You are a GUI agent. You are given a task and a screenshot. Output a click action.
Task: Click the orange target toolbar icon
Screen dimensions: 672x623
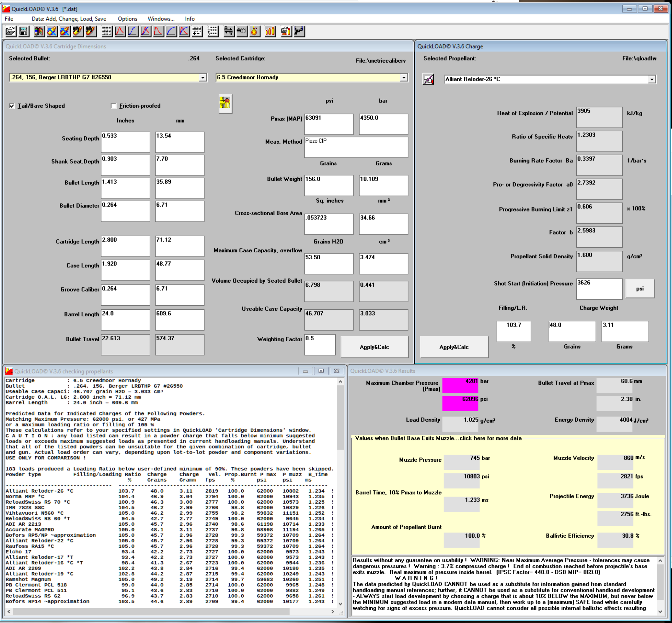(254, 31)
